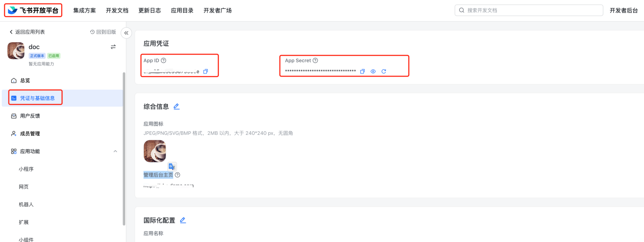Click the 已启用 status tag

click(x=54, y=56)
